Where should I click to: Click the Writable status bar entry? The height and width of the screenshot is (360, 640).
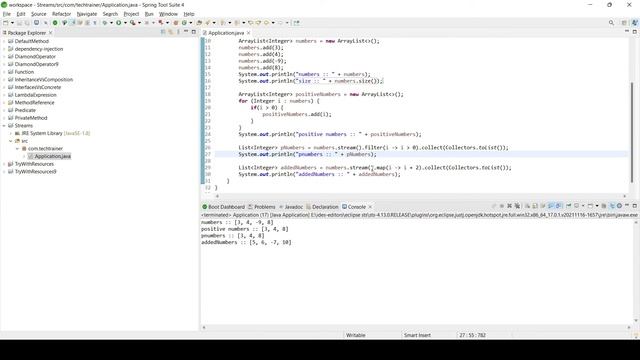356,335
